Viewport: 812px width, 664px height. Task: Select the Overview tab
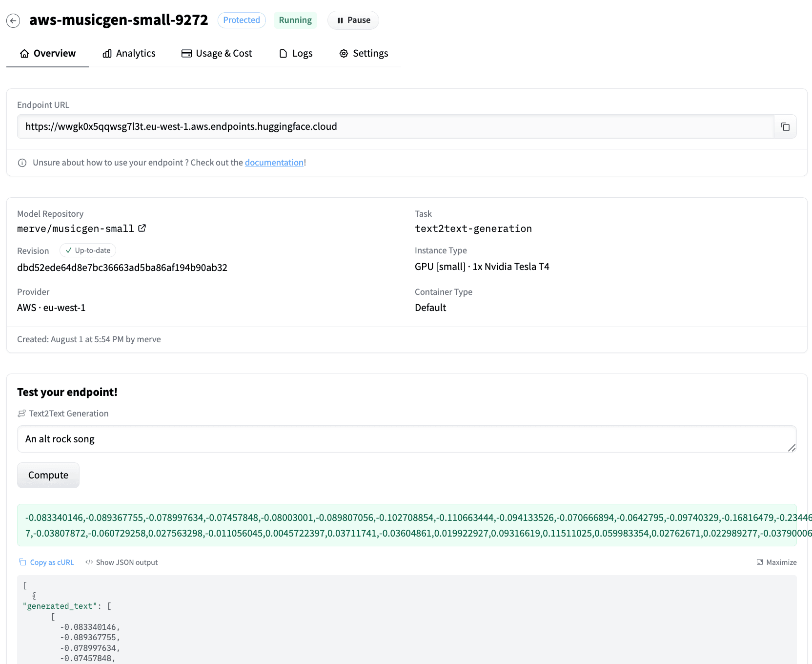47,53
